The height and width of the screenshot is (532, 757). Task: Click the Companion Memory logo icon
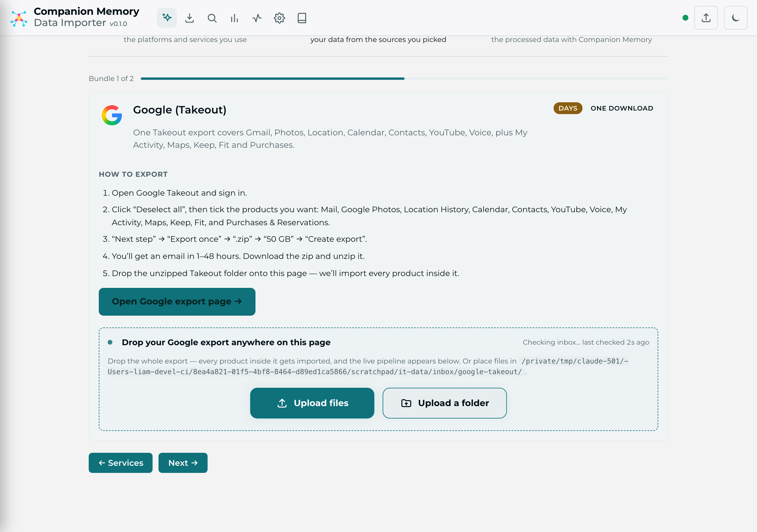pyautogui.click(x=19, y=18)
